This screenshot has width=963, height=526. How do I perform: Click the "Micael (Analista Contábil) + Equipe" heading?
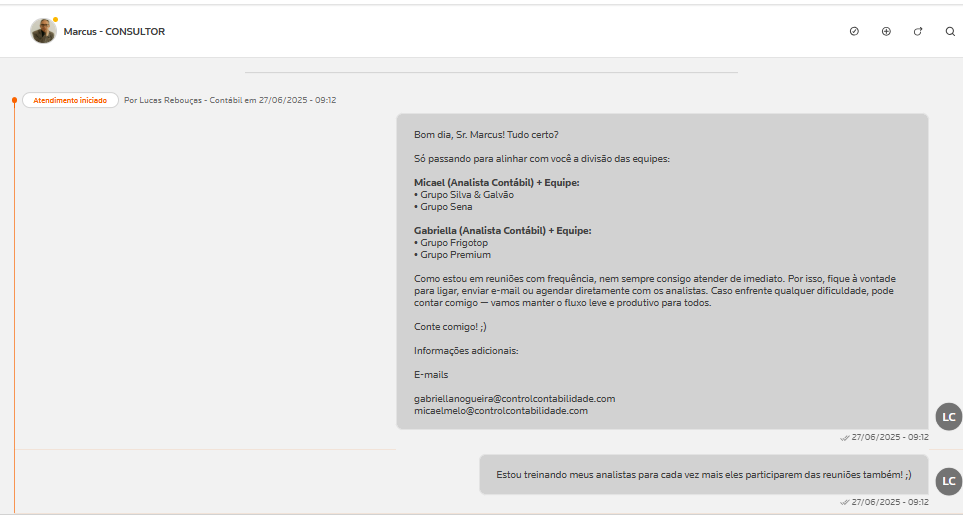click(x=496, y=183)
